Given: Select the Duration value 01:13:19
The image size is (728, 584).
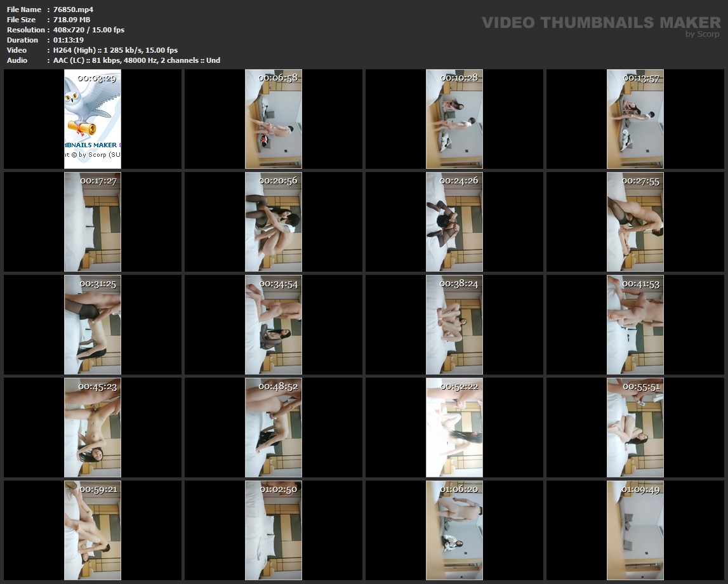Looking at the screenshot, I should click(x=69, y=40).
